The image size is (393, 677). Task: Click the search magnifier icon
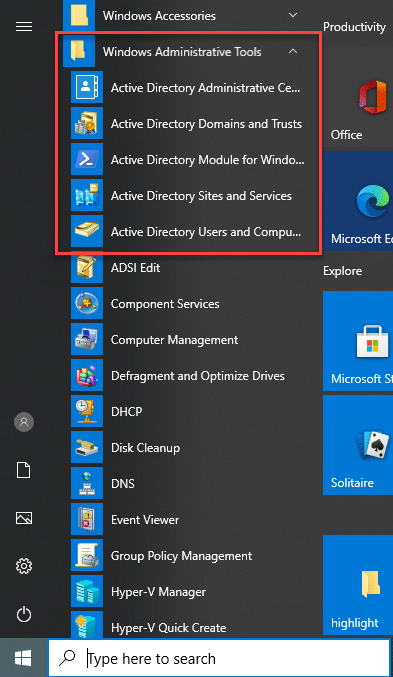(x=67, y=658)
